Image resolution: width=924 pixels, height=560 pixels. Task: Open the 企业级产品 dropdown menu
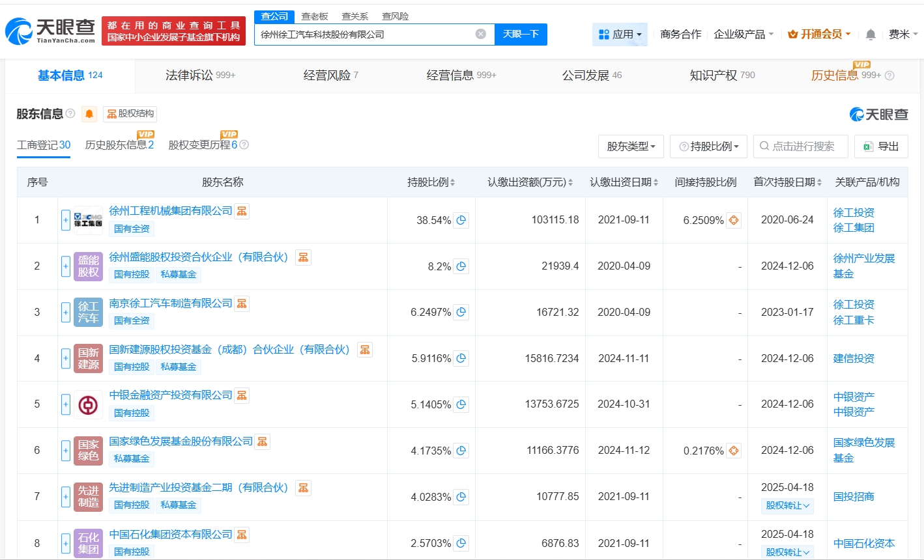click(x=744, y=34)
